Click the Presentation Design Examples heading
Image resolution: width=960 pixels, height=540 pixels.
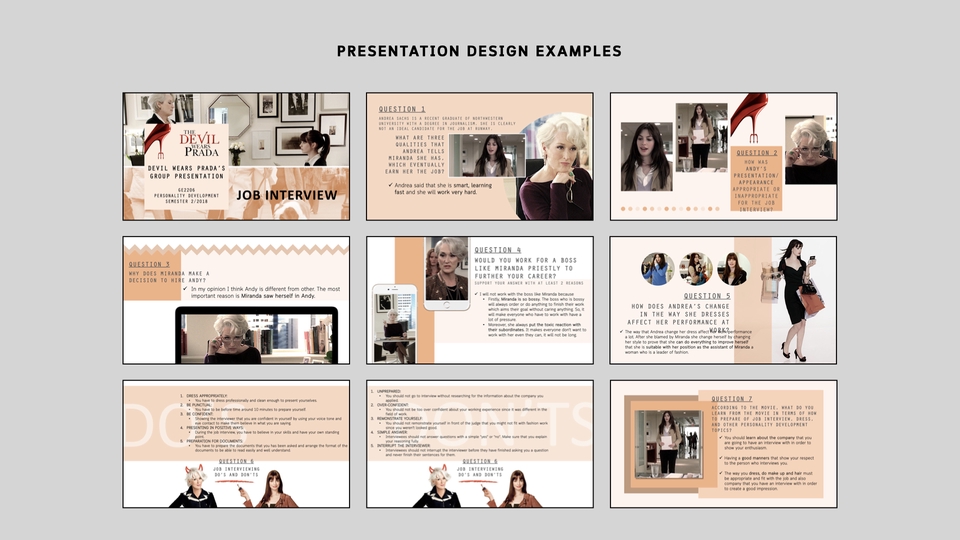click(479, 51)
